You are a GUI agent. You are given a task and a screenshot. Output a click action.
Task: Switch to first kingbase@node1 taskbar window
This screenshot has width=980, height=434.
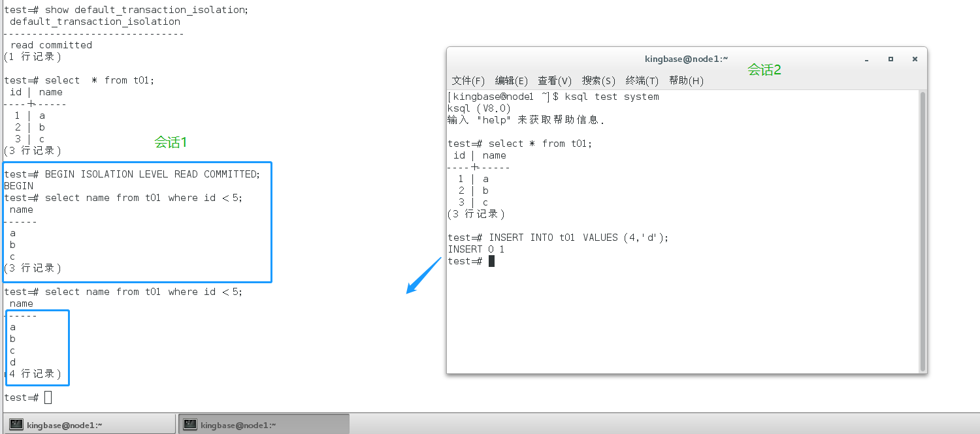click(89, 425)
